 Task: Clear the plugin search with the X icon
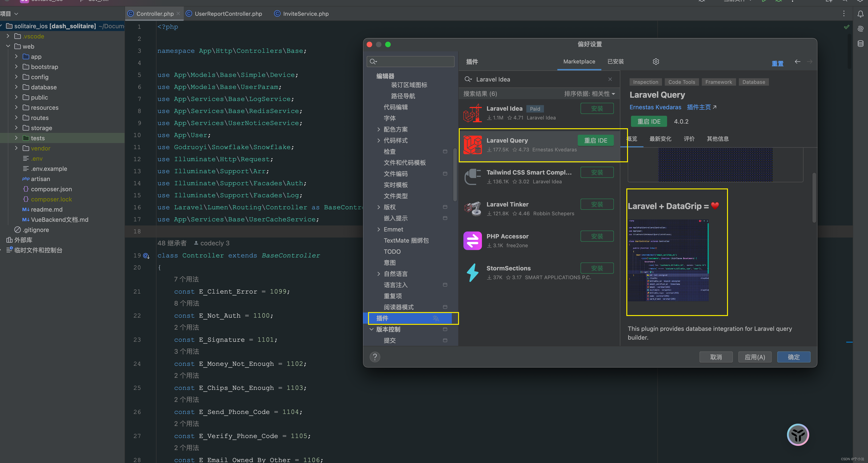coord(610,79)
